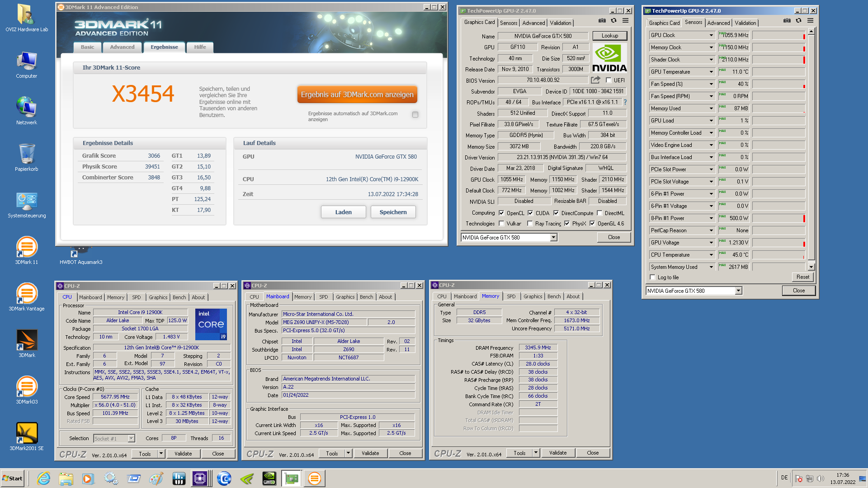868x488 pixels.
Task: Open Windows Media Player taskbar icon
Action: point(88,479)
